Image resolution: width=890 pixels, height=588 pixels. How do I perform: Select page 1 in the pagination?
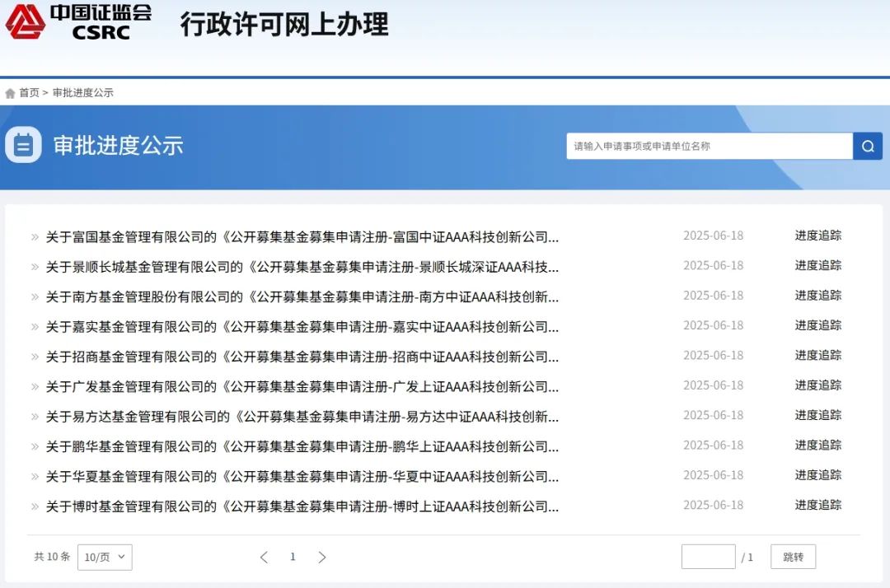[x=293, y=558]
